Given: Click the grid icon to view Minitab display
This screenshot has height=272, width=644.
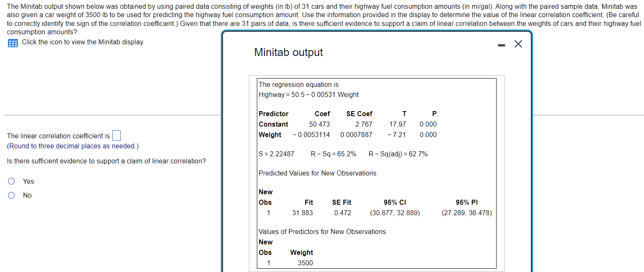Looking at the screenshot, I should pyautogui.click(x=13, y=42).
